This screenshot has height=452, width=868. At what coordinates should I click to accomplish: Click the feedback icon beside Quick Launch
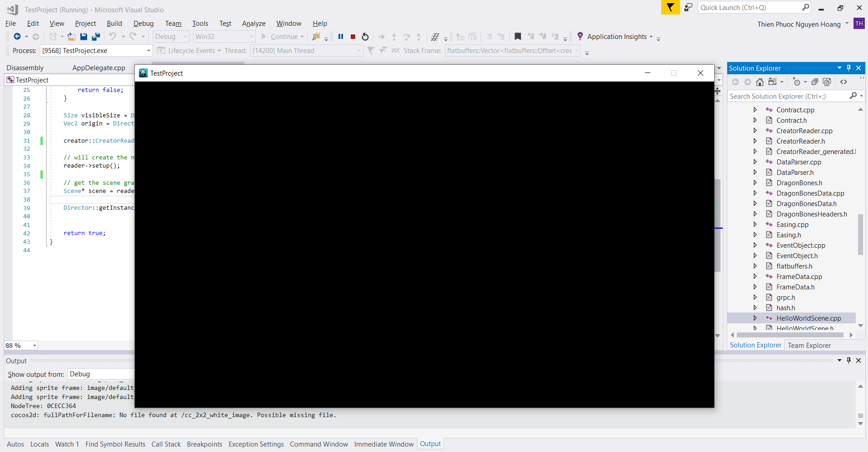(x=688, y=8)
